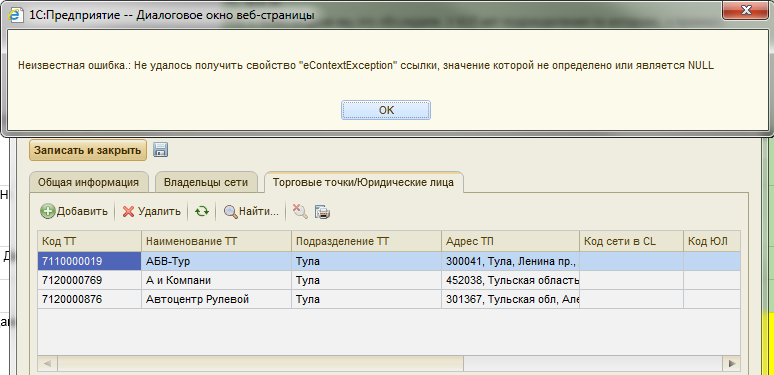
Task: Click Тула in the АБВ-Тур row
Action: pyautogui.click(x=366, y=261)
